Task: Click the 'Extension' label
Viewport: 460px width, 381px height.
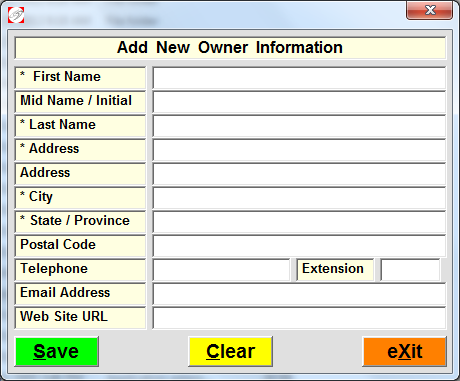Action: point(335,270)
